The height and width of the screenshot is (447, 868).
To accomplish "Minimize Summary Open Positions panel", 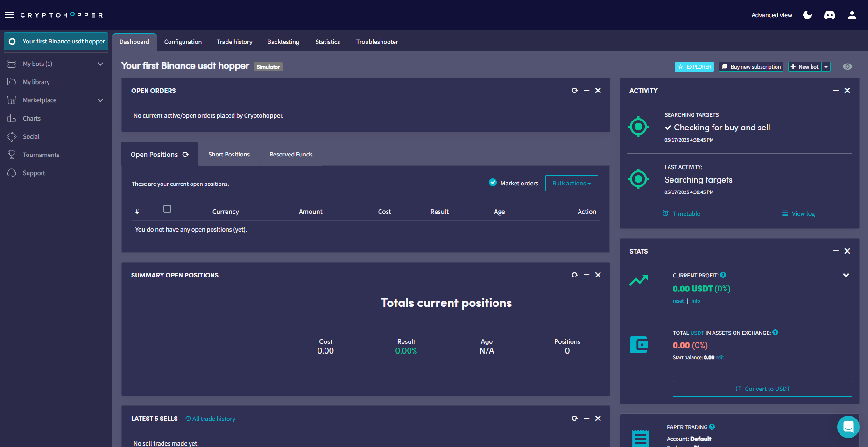I will point(586,275).
